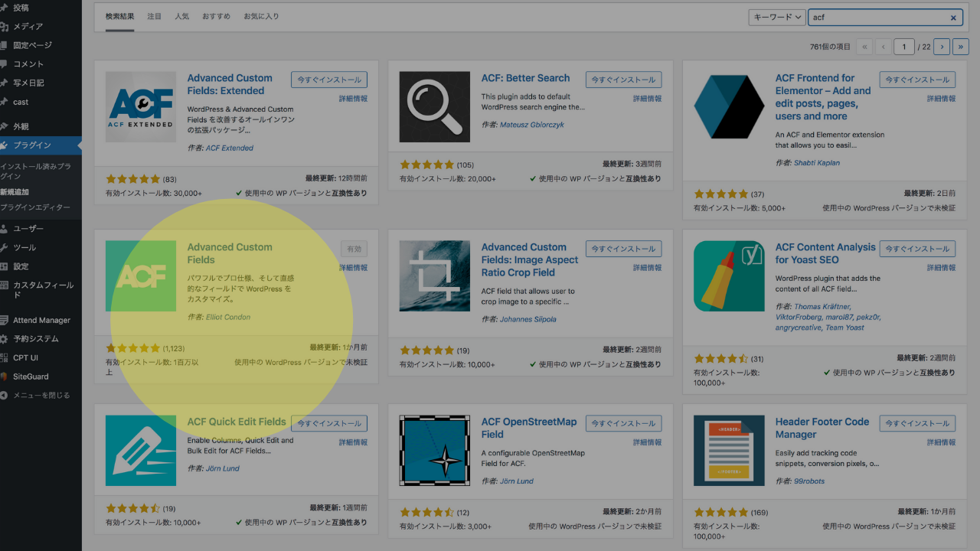Open プラグインエディター submenu item
This screenshot has height=551, width=980.
[x=35, y=207]
